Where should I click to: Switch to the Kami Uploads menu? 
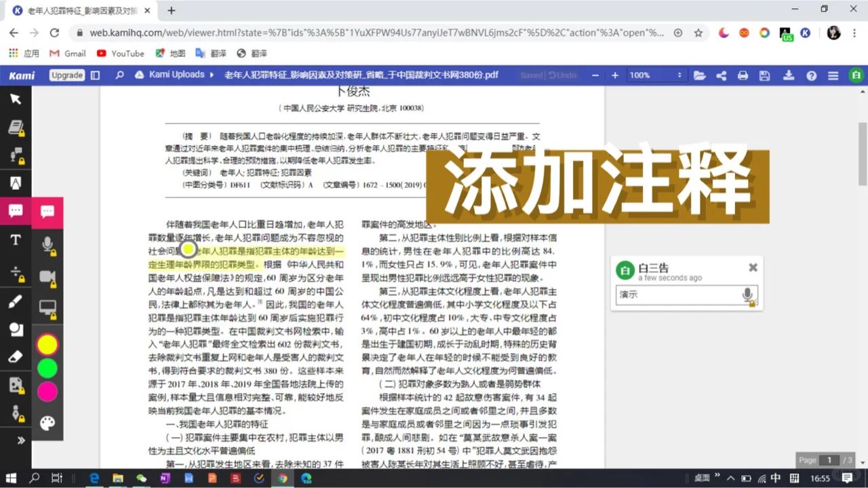(176, 75)
